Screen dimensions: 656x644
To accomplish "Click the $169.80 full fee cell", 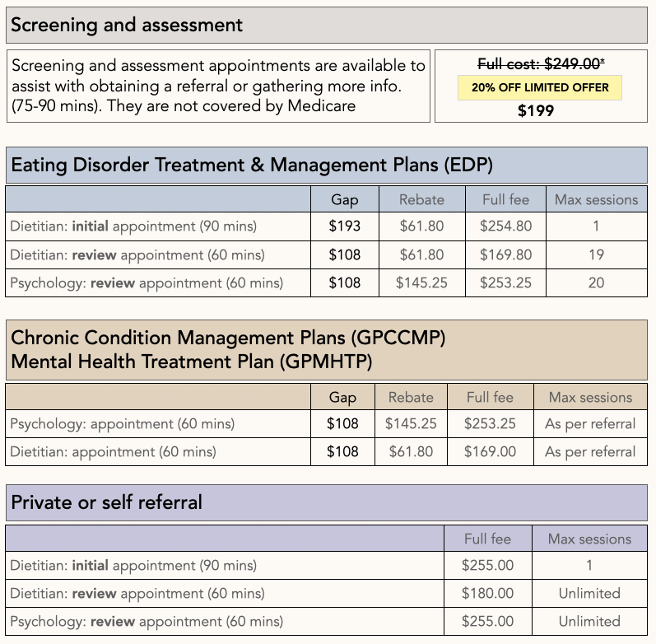I will [x=506, y=254].
